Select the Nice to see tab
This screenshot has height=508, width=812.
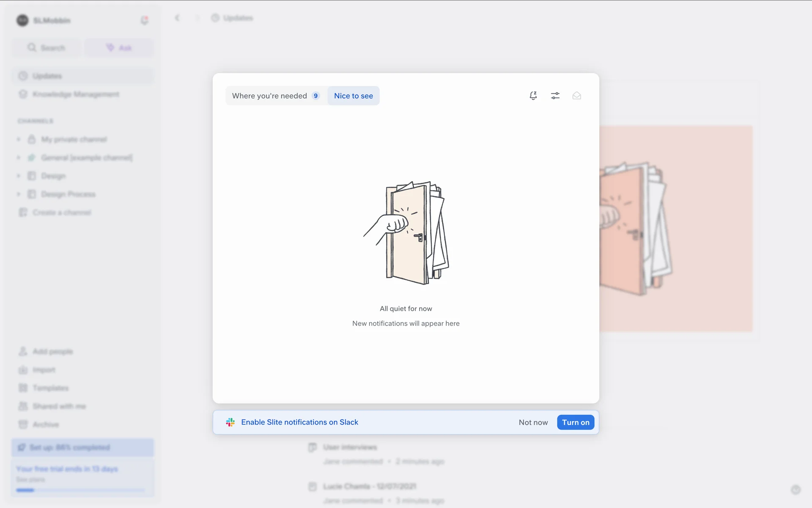[353, 96]
